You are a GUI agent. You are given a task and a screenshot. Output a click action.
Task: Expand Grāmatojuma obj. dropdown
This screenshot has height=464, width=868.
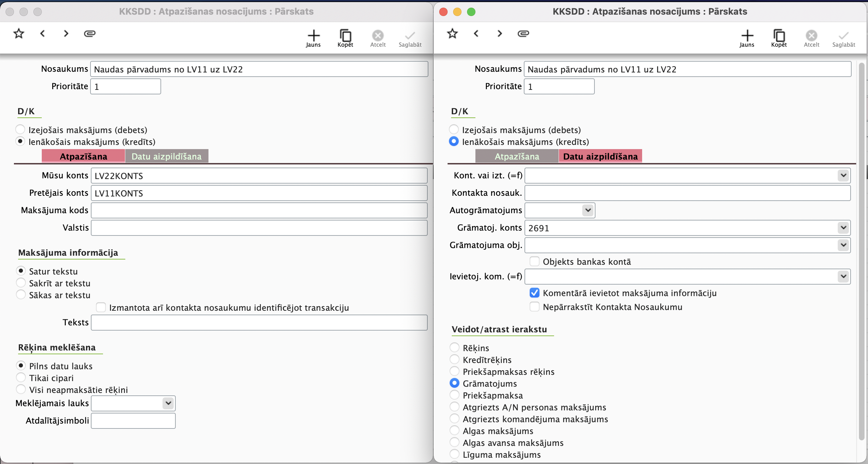tap(844, 245)
